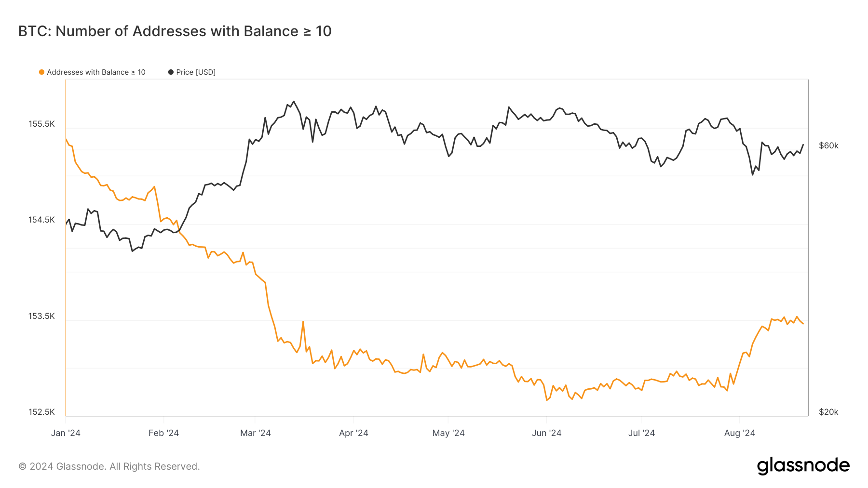Image resolution: width=868 pixels, height=488 pixels.
Task: Click the black Price legend dot
Action: coord(171,72)
